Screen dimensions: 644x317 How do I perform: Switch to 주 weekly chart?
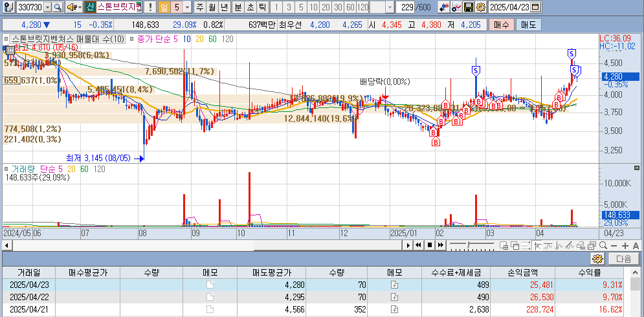tap(199, 7)
